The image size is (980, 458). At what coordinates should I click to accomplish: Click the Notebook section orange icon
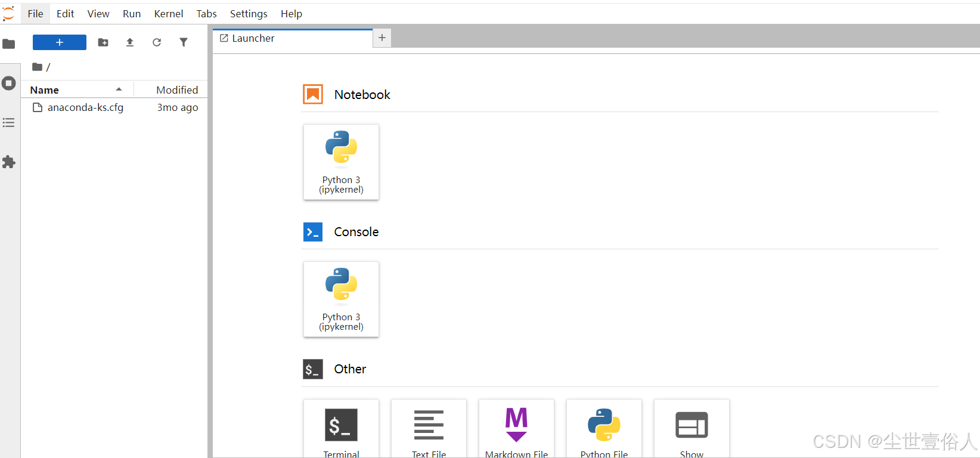pyautogui.click(x=313, y=94)
